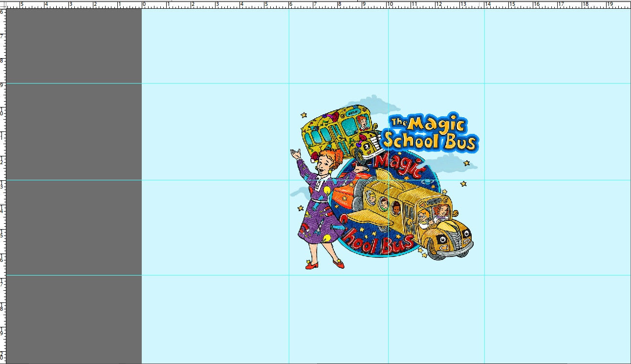Click the 'Magic School Bus' yellow title text
The height and width of the screenshot is (364, 631).
pyautogui.click(x=430, y=133)
